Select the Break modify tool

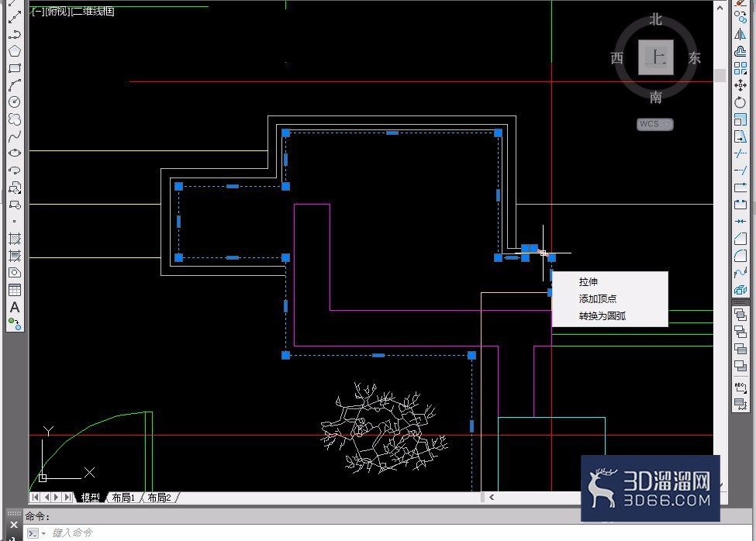tap(740, 205)
